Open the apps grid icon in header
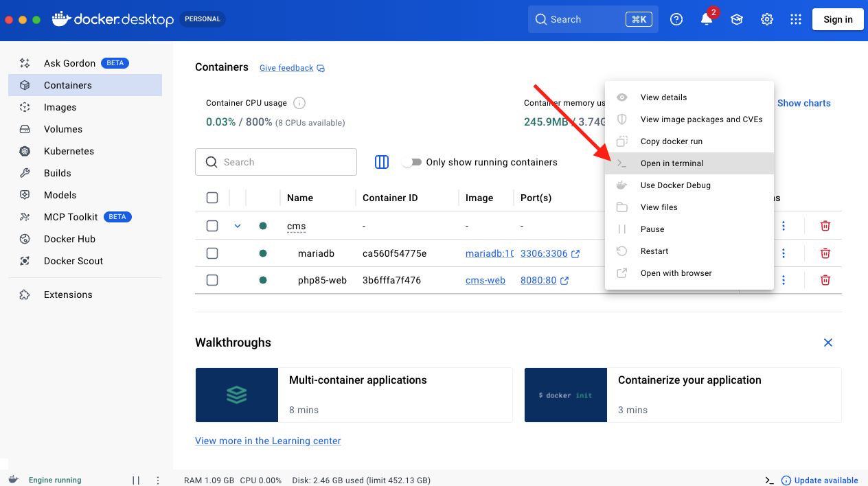 (796, 19)
